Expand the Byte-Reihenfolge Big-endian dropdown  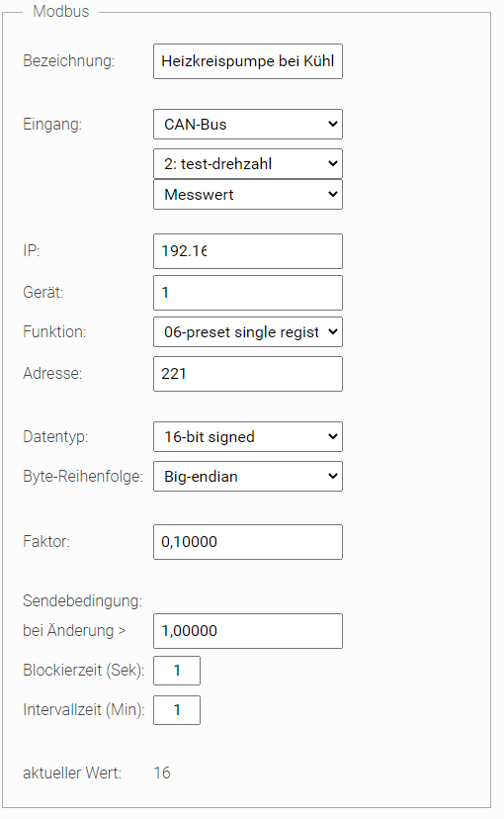(248, 477)
